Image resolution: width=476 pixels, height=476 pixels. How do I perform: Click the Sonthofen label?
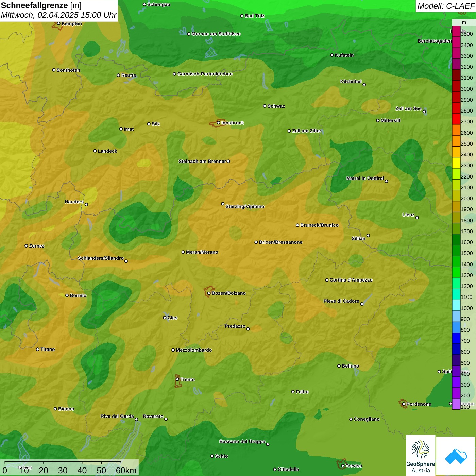[x=68, y=70]
